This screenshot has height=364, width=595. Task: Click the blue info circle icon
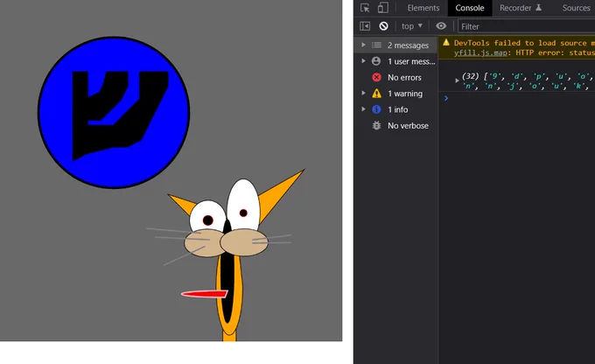pos(376,109)
